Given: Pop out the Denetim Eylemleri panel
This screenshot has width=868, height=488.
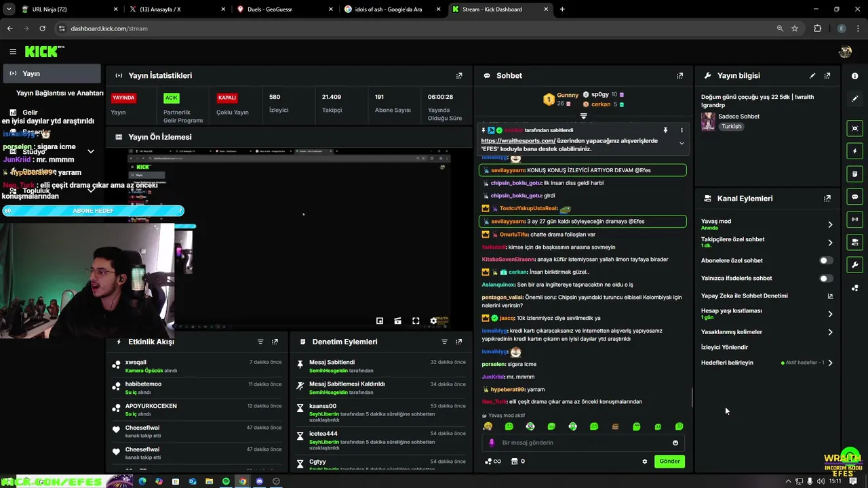Looking at the screenshot, I should [x=459, y=342].
